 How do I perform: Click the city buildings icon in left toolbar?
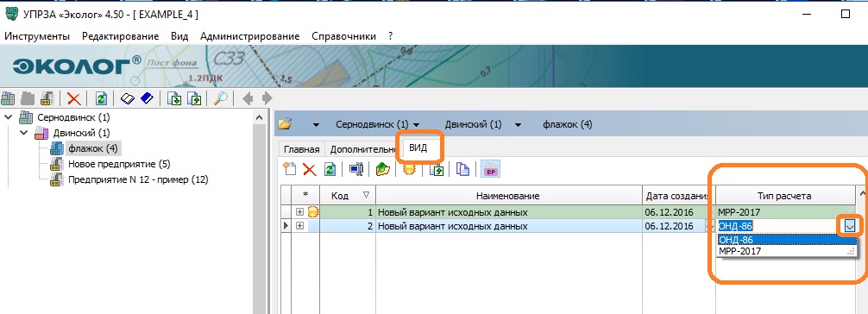pos(9,99)
